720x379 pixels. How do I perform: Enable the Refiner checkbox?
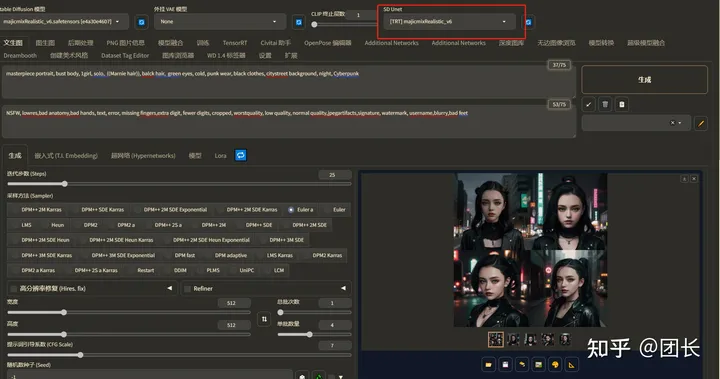[x=187, y=288]
